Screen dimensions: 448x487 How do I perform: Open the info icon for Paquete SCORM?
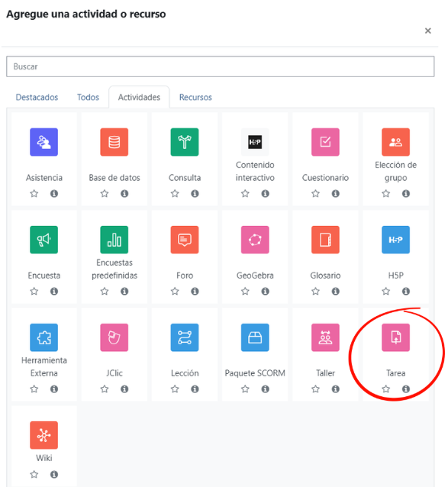[265, 389]
